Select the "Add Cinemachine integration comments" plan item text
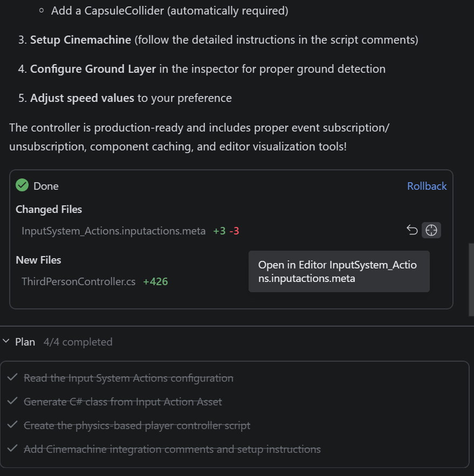Viewport: 474px width, 476px height. coord(172,449)
